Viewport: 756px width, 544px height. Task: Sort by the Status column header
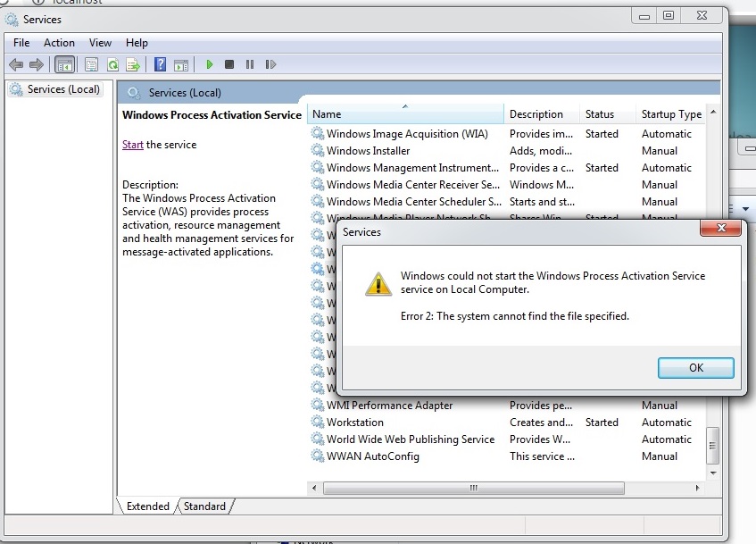point(608,114)
